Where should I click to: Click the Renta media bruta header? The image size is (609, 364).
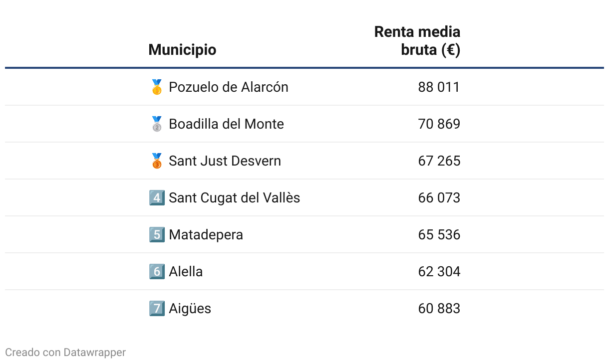417,41
